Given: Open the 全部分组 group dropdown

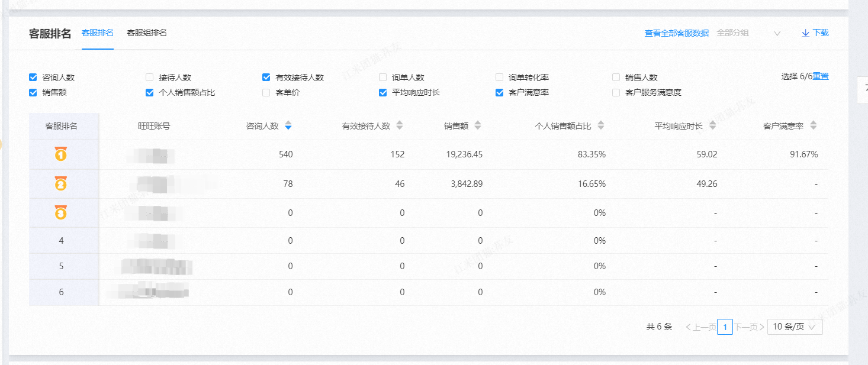Looking at the screenshot, I should [x=749, y=33].
